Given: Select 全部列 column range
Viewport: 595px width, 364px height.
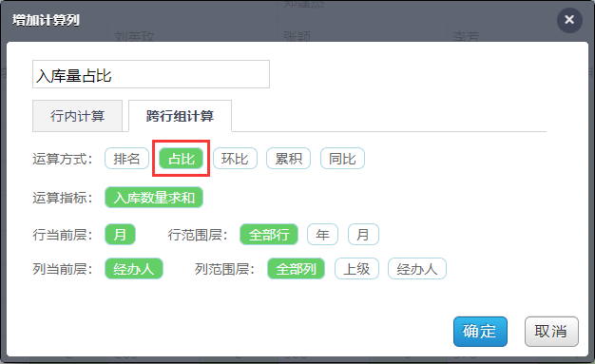Looking at the screenshot, I should [296, 269].
